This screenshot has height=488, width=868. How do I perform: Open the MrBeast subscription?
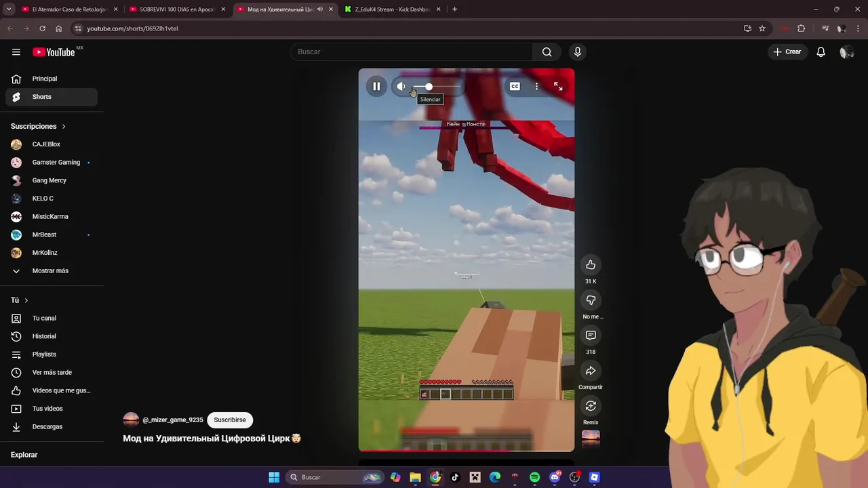(x=52, y=235)
